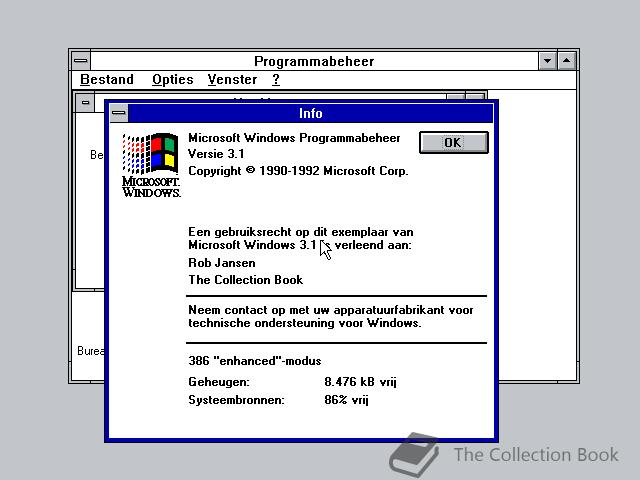Click the "Copyright © 1990-1992 Microsoft Corp." line
The width and height of the screenshot is (640, 480).
pyautogui.click(x=298, y=171)
